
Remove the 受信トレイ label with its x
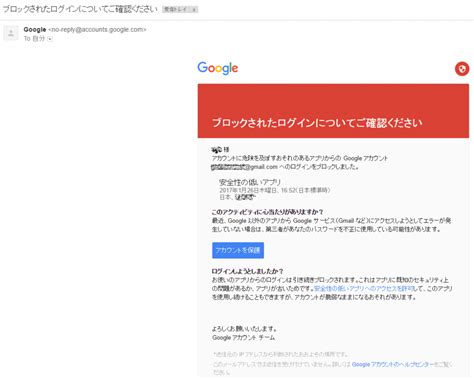pyautogui.click(x=194, y=10)
